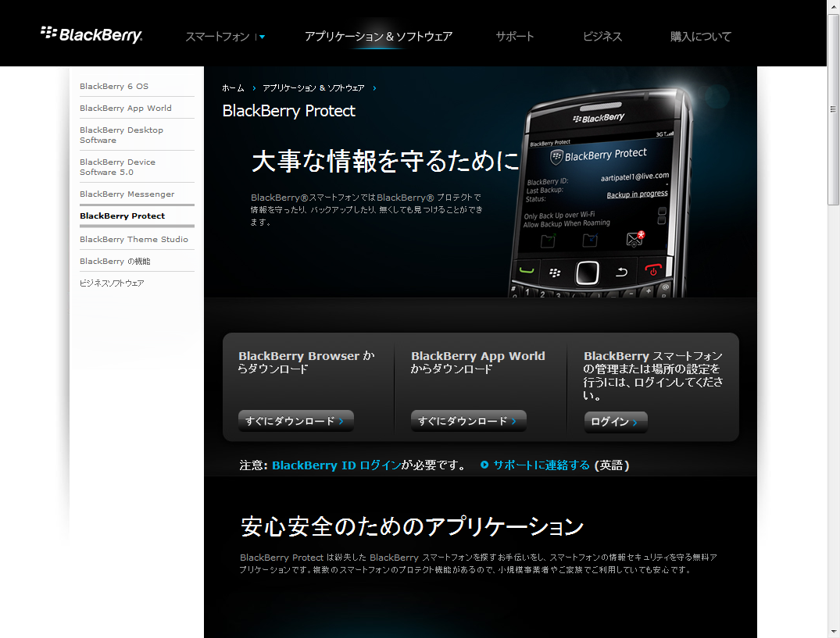Open the ビジネス navigation item

coord(602,37)
